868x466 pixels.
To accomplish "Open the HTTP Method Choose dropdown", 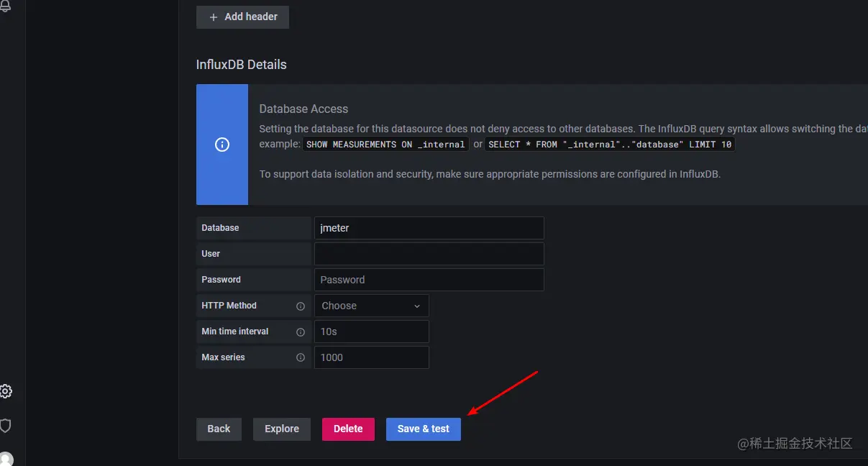I will pos(372,306).
